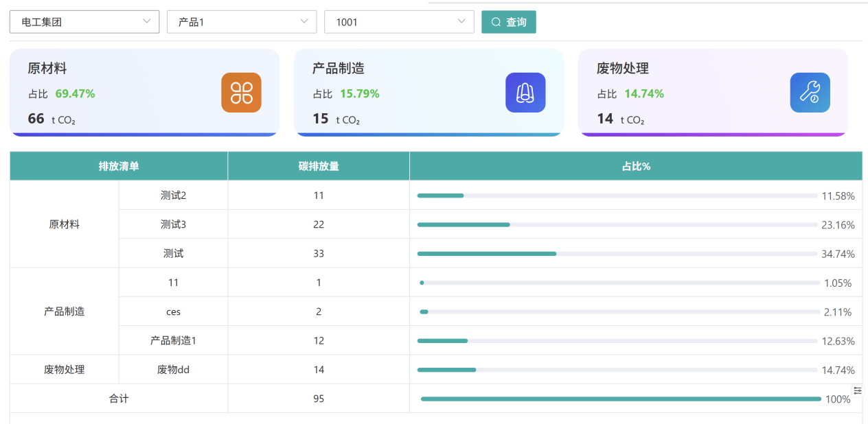The height and width of the screenshot is (424, 868).
Task: Click the total emission value 95
Action: click(x=319, y=399)
